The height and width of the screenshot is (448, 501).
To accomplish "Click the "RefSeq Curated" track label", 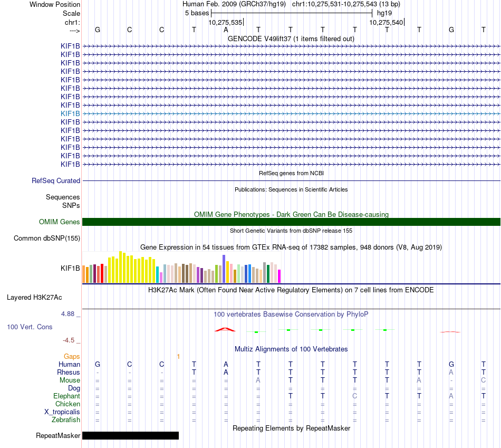I will 56,180.
